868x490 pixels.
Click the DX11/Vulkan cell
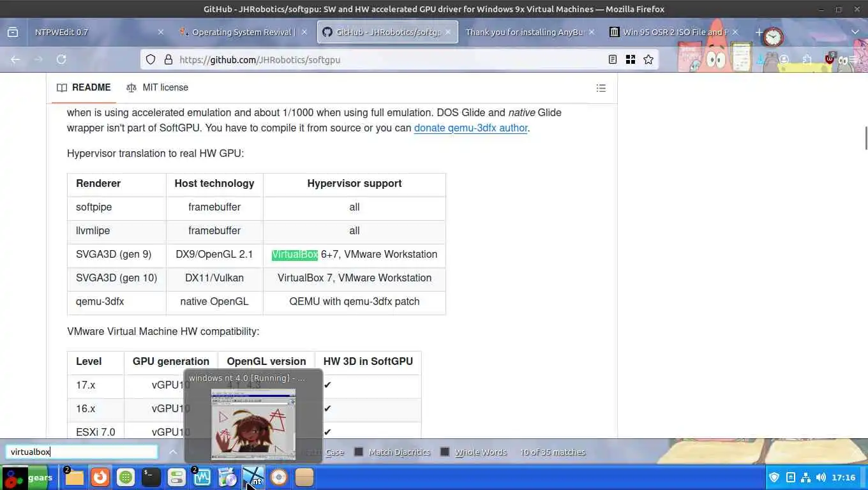point(214,278)
